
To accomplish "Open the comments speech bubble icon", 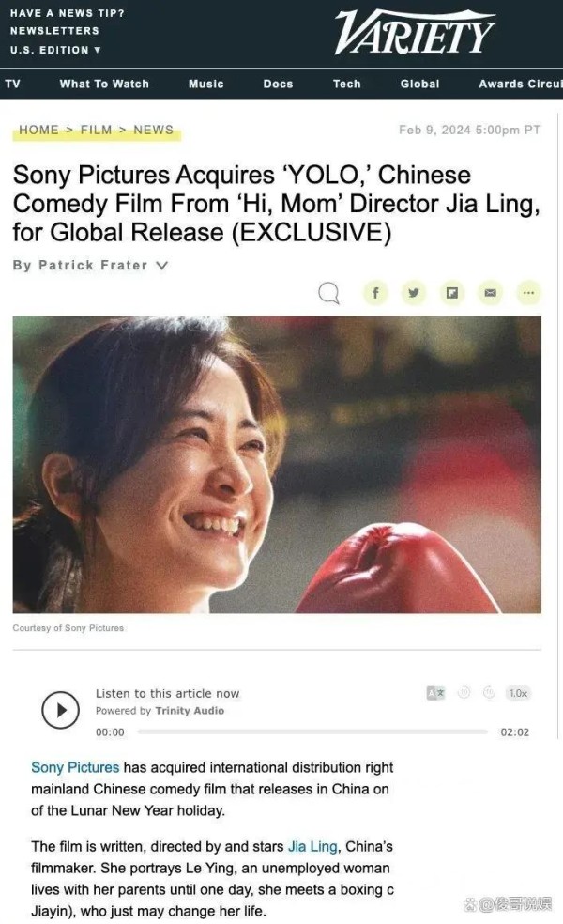I will (328, 293).
